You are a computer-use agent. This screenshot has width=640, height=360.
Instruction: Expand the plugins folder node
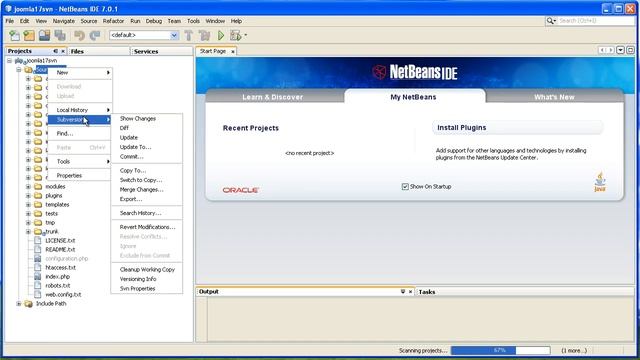pyautogui.click(x=28, y=196)
